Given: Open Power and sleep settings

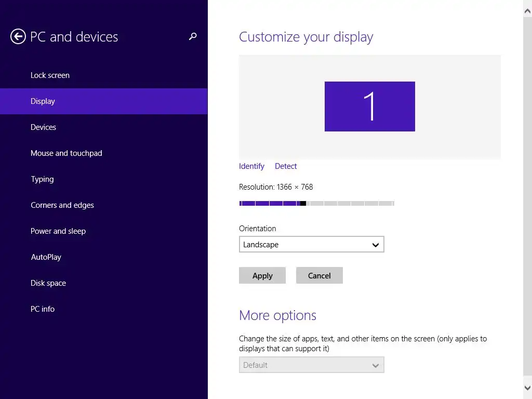Looking at the screenshot, I should coord(103,231).
